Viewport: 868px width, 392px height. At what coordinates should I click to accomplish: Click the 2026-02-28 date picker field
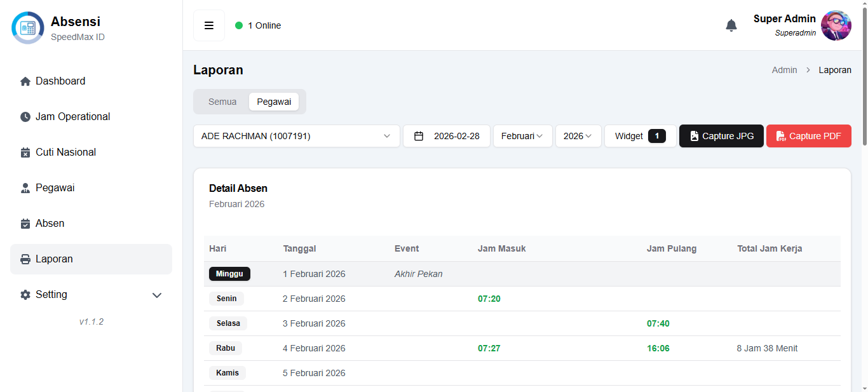click(x=447, y=136)
